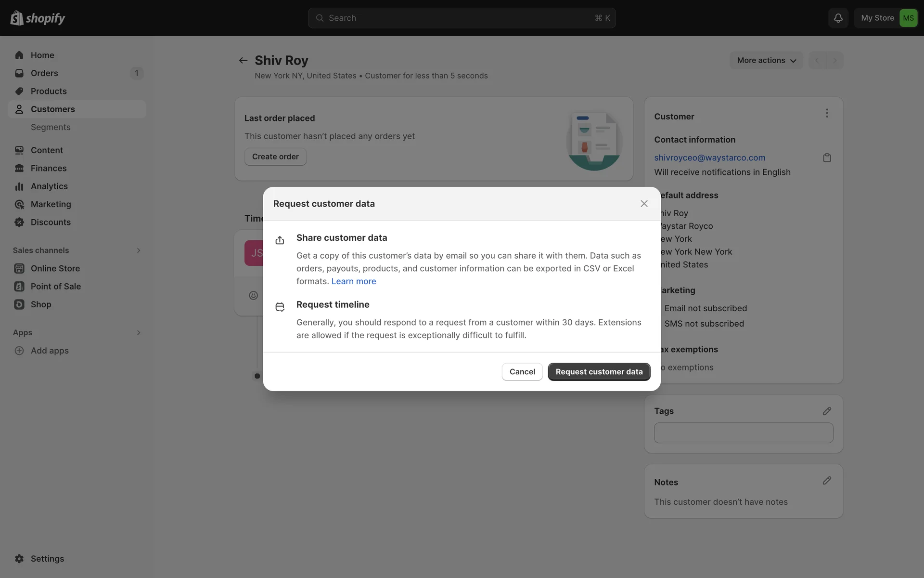Expand the Sales channels section
This screenshot has width=924, height=578.
pos(138,250)
